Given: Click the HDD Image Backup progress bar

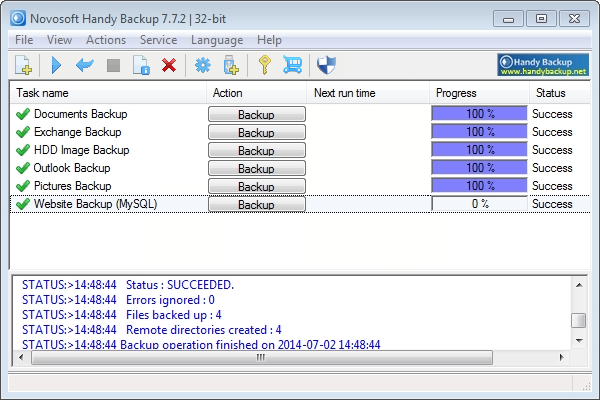Looking at the screenshot, I should pyautogui.click(x=479, y=150).
